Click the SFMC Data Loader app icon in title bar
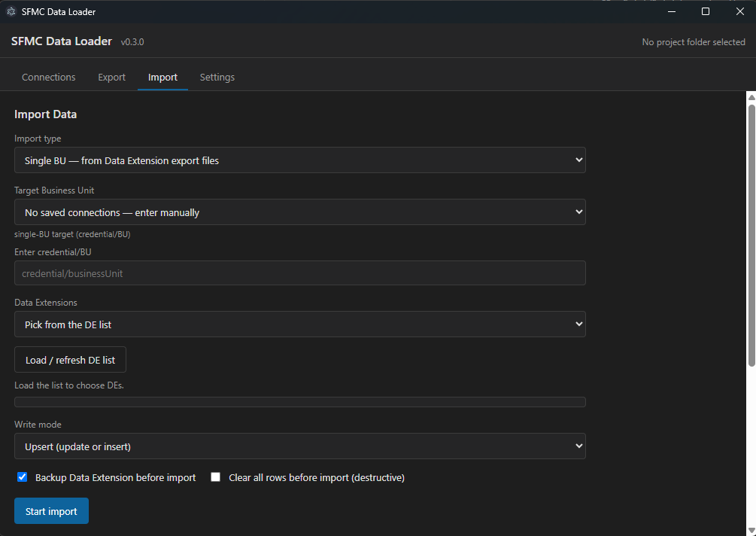The height and width of the screenshot is (536, 756). (x=11, y=11)
